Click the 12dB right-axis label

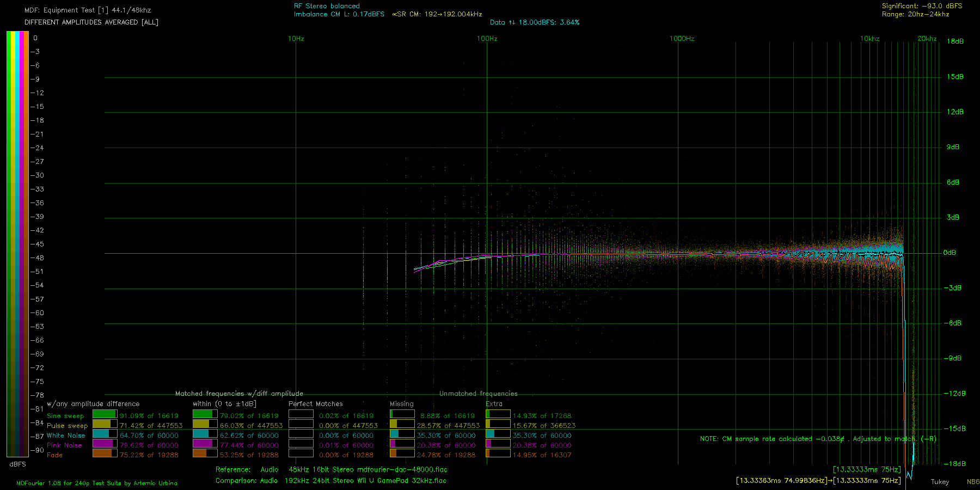coord(955,112)
